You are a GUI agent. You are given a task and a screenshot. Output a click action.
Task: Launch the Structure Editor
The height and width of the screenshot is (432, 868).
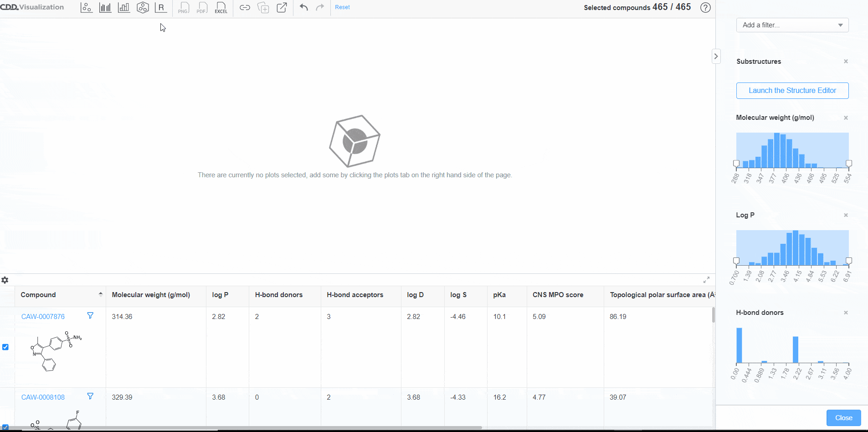(x=792, y=91)
